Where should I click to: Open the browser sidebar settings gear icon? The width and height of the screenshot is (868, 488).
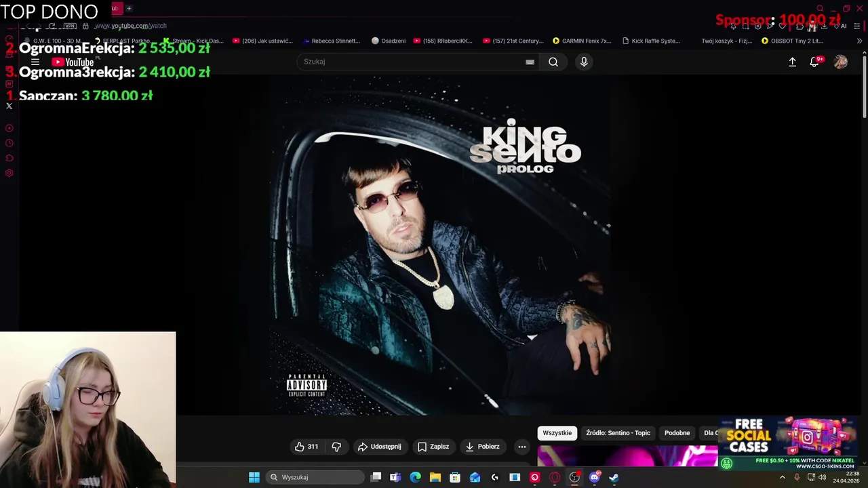tap(9, 173)
